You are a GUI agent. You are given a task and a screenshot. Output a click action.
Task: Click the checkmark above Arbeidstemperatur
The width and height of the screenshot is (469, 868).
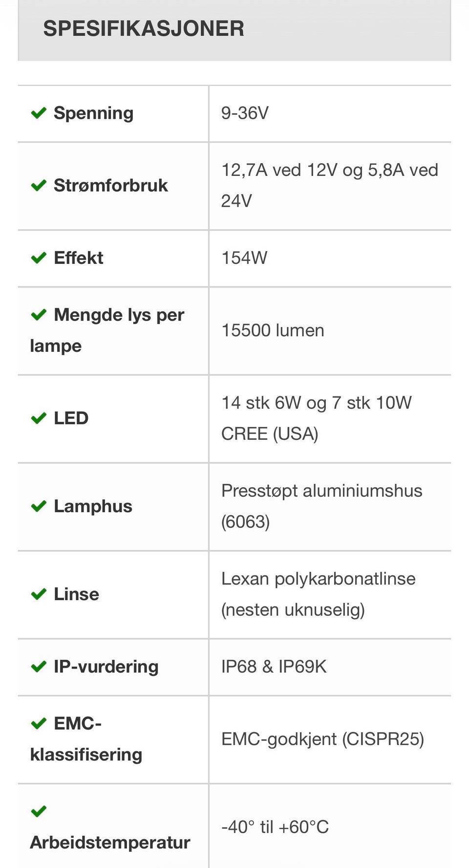39,811
